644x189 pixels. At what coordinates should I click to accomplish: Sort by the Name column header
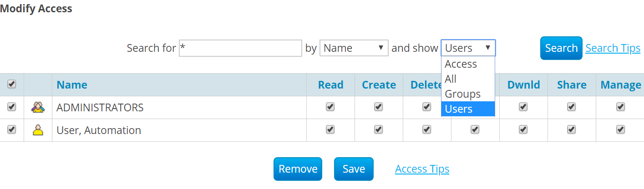coord(72,85)
